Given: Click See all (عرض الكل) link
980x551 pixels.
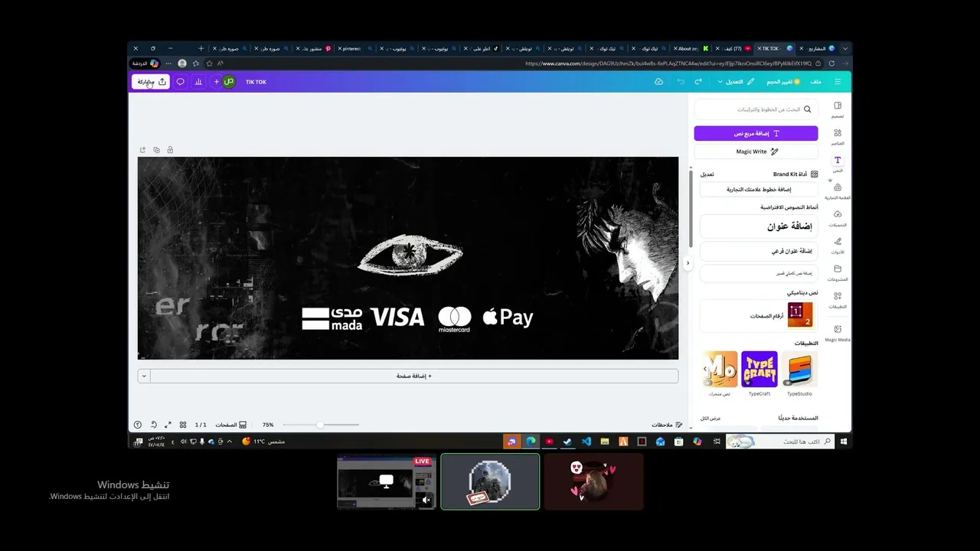Looking at the screenshot, I should (710, 418).
